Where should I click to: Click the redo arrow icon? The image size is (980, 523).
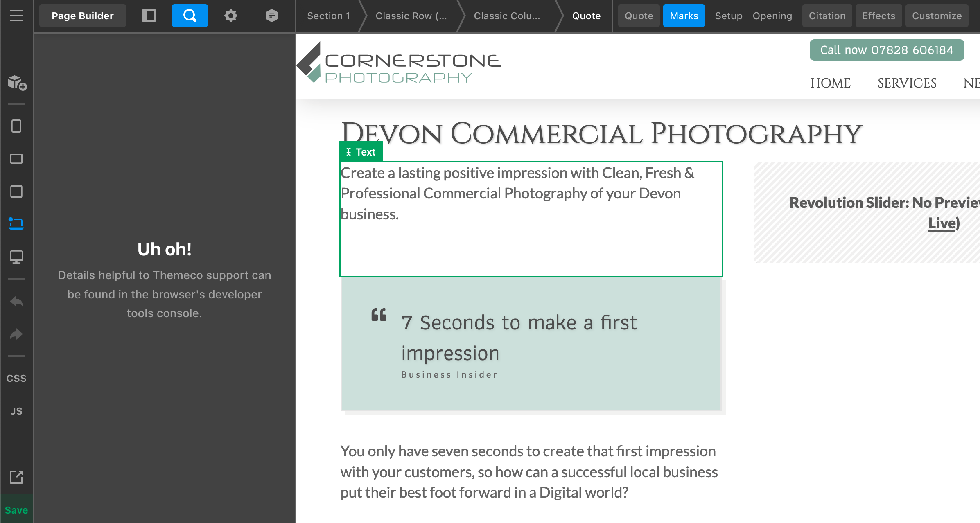16,334
